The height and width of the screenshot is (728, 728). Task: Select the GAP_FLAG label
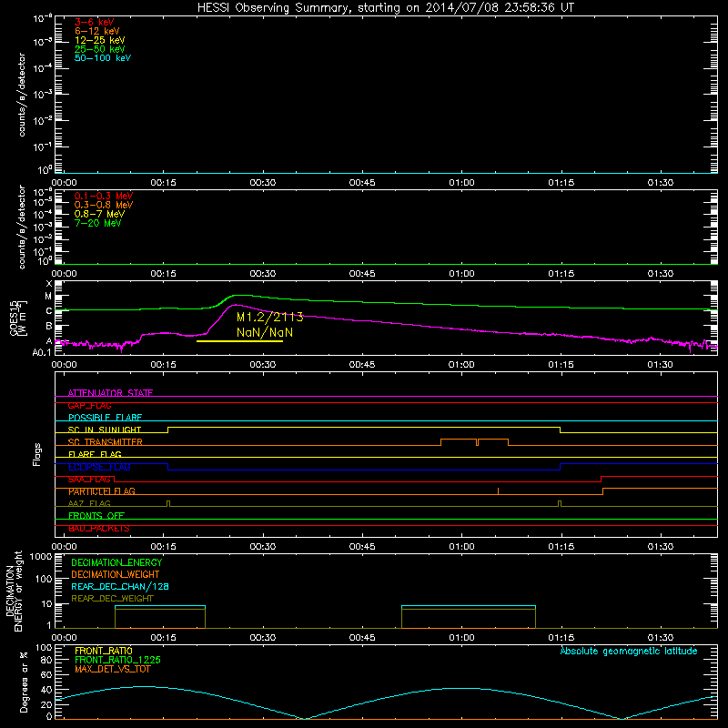[90, 405]
